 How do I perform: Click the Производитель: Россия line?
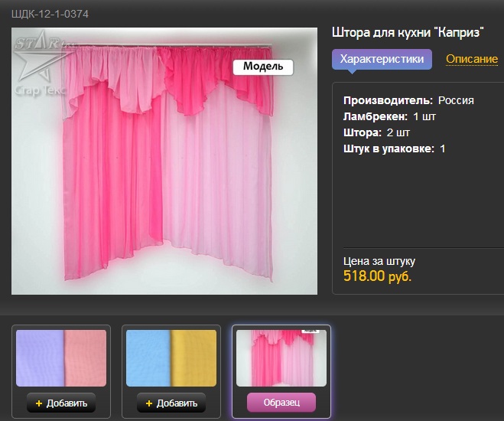pyautogui.click(x=408, y=100)
